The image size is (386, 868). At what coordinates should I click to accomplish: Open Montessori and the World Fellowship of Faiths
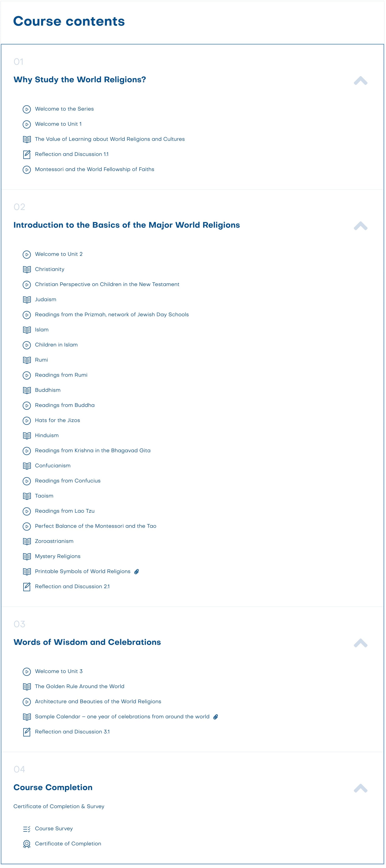tap(95, 169)
